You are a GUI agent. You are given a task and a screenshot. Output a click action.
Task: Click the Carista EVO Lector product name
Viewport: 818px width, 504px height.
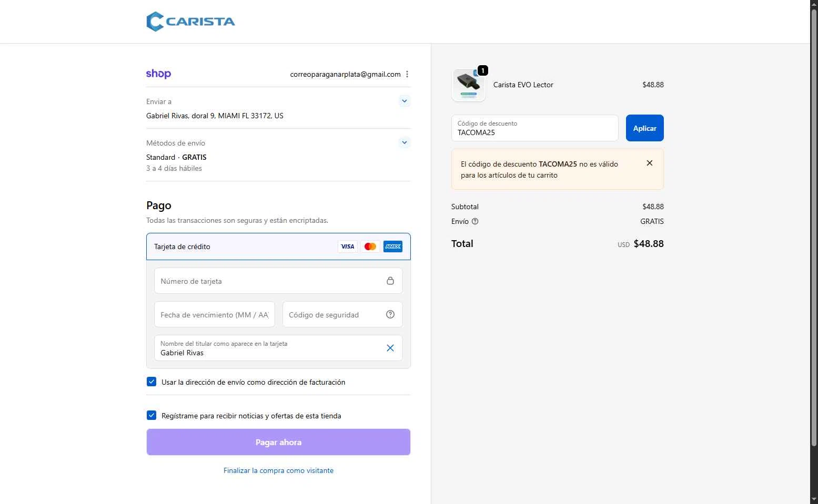click(523, 85)
